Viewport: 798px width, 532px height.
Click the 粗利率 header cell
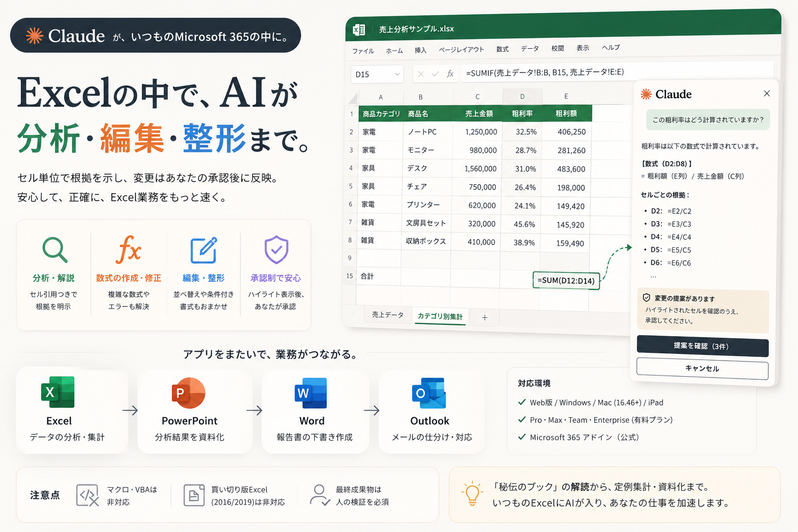tap(522, 113)
